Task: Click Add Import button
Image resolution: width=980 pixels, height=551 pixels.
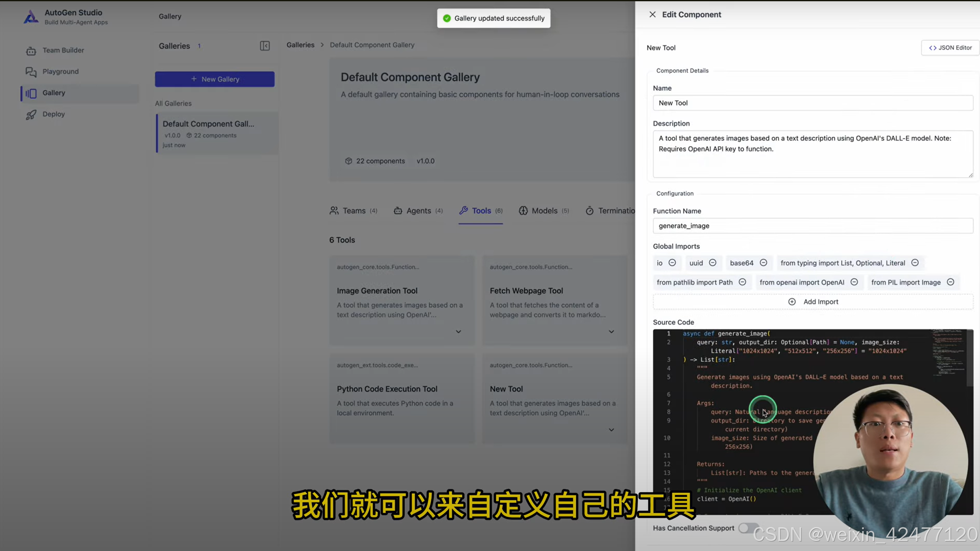Action: 813,302
